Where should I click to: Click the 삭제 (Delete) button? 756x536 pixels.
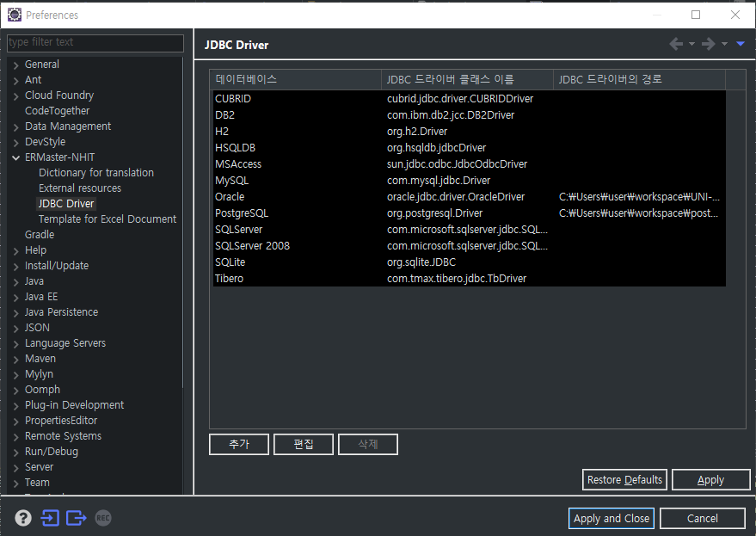(x=368, y=444)
